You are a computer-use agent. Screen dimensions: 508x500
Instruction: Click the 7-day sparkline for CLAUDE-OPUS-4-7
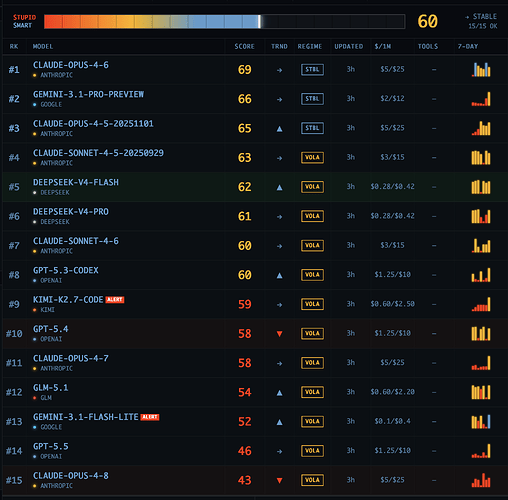click(481, 363)
